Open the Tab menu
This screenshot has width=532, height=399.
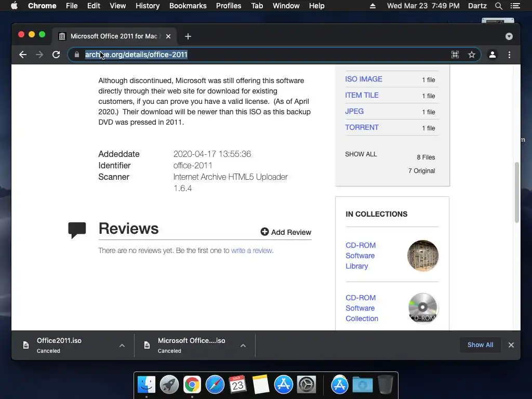257,6
